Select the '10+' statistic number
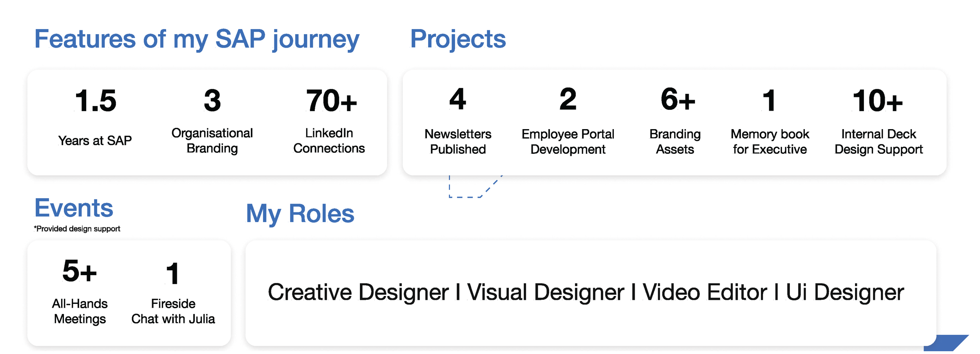This screenshot has height=354, width=980. pos(878,101)
